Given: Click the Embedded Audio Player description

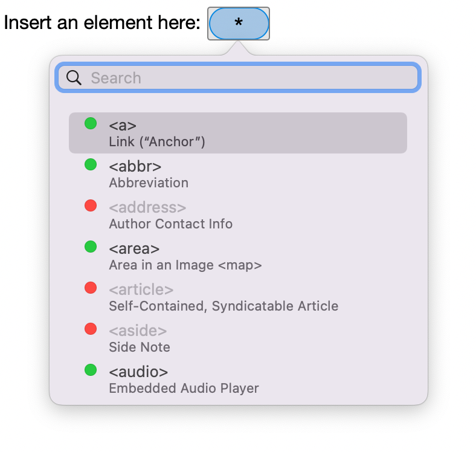Looking at the screenshot, I should [184, 388].
